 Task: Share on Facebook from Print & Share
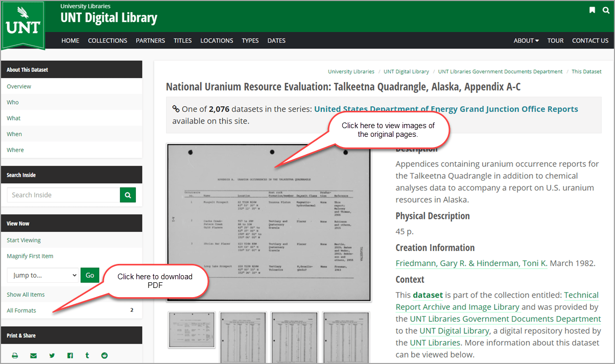(x=70, y=355)
